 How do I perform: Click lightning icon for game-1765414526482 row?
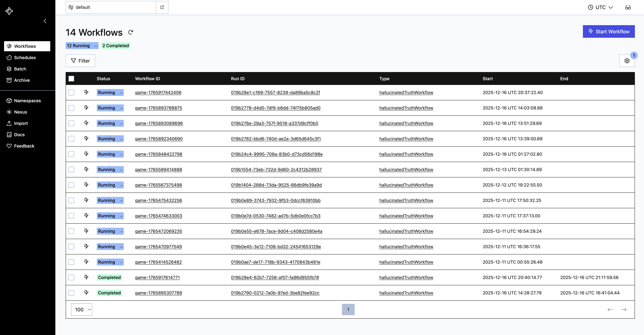point(86,262)
